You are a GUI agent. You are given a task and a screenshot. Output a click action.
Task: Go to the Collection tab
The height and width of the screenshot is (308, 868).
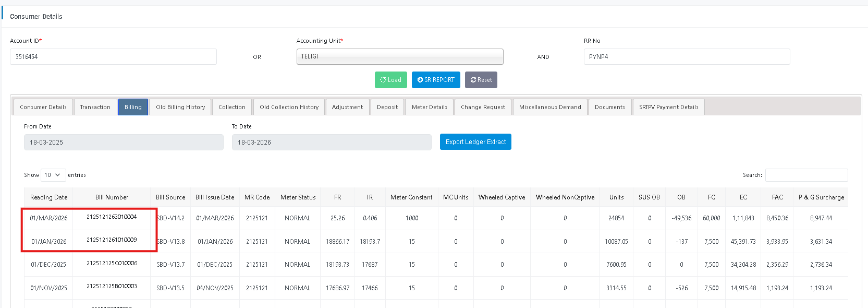click(232, 107)
